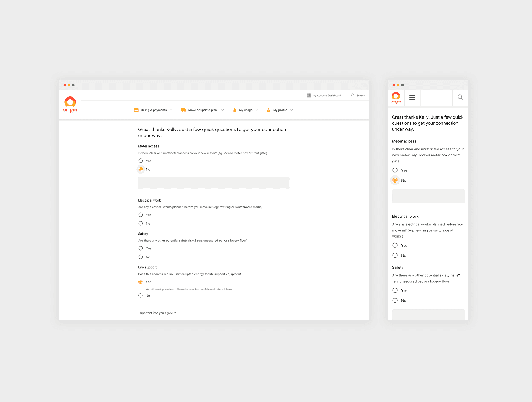Expand the Billing & payments dropdown chevron
The image size is (532, 402).
click(172, 110)
